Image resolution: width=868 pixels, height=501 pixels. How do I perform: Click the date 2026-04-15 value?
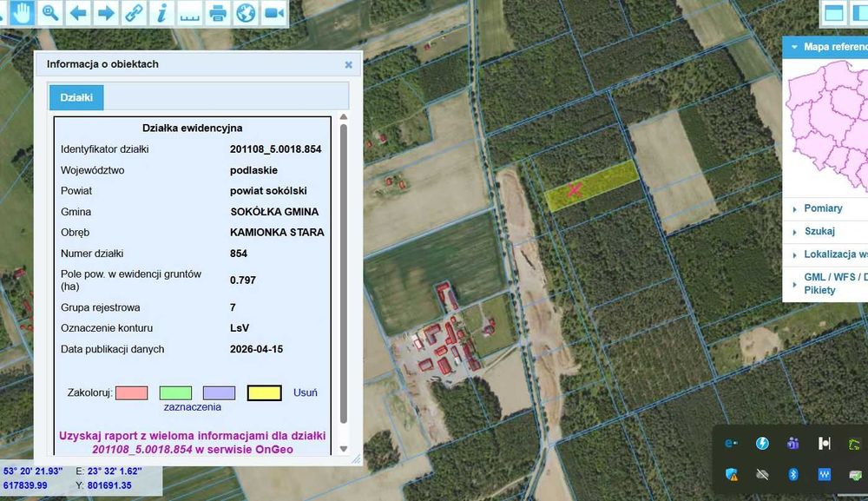(256, 349)
